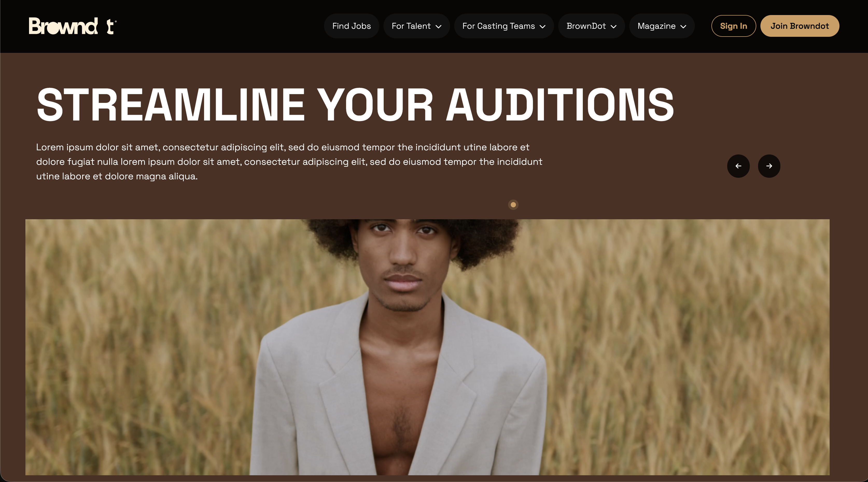Viewport: 868px width, 482px height.
Task: Click the letter t in Browndot logo
Action: [110, 27]
